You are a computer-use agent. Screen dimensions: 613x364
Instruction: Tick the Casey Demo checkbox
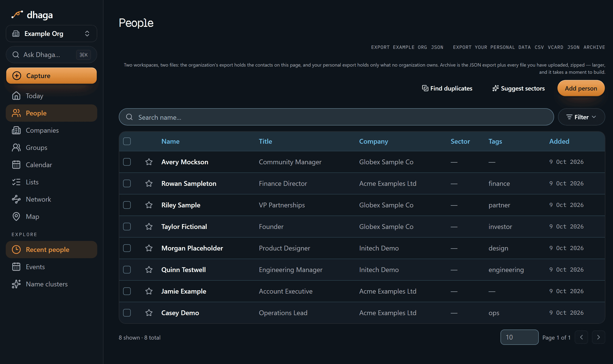tap(127, 313)
